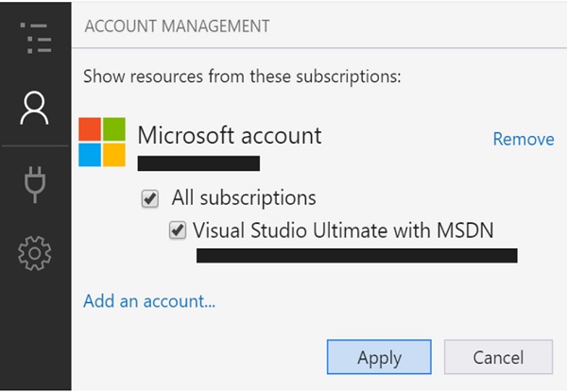Click the Add an account link
The height and width of the screenshot is (392, 567).
tap(149, 302)
